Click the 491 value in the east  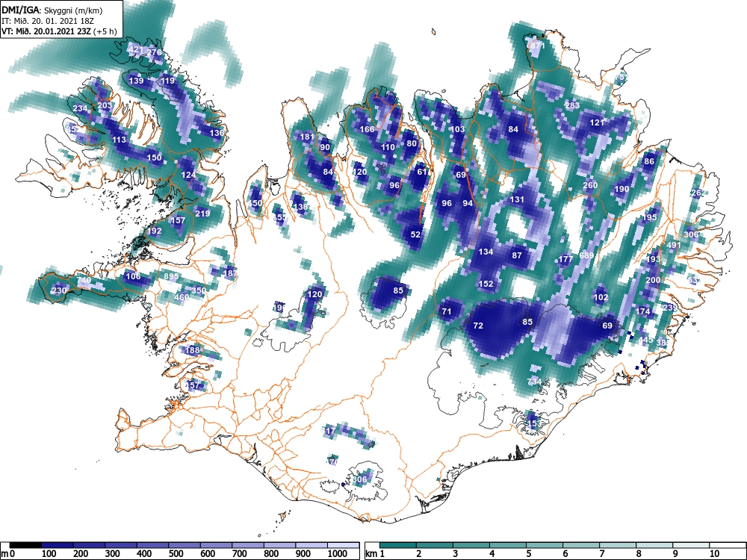[x=674, y=245]
